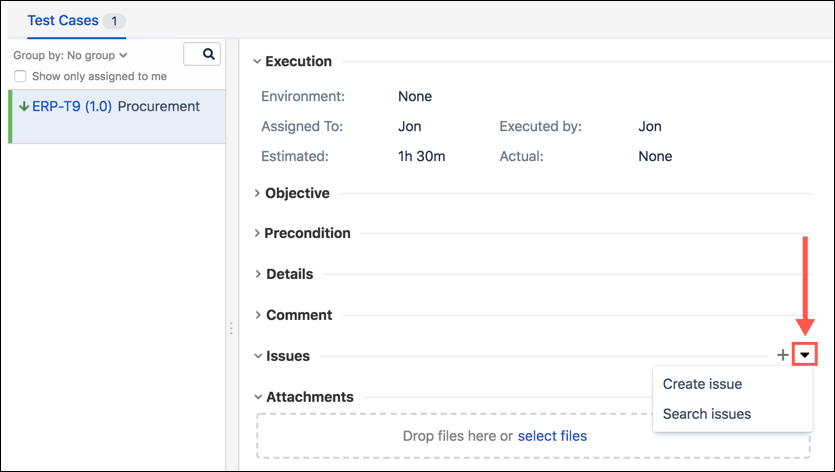This screenshot has width=835, height=472.
Task: Click the plus icon in Issues section
Action: (782, 355)
